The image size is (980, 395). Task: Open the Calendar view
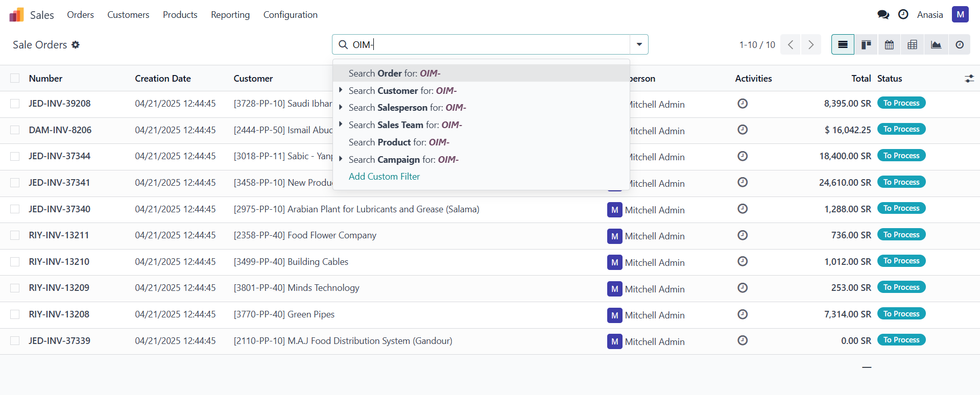tap(889, 45)
